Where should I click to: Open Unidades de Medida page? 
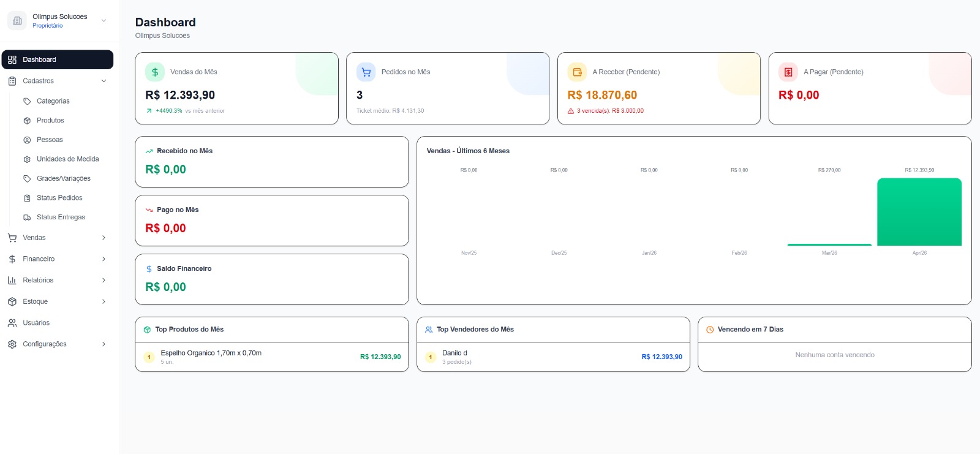(x=67, y=159)
